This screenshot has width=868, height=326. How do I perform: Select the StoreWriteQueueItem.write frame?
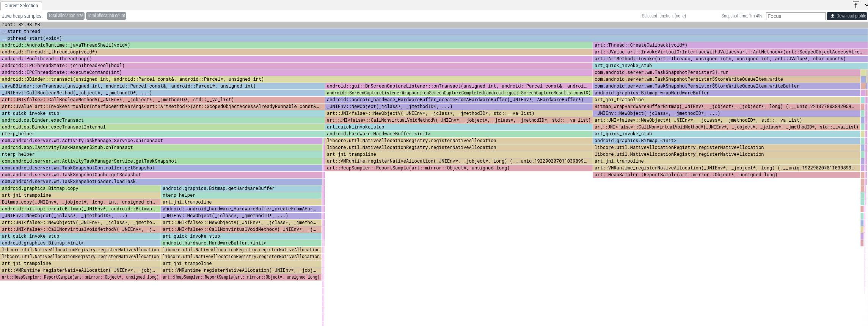[726, 79]
